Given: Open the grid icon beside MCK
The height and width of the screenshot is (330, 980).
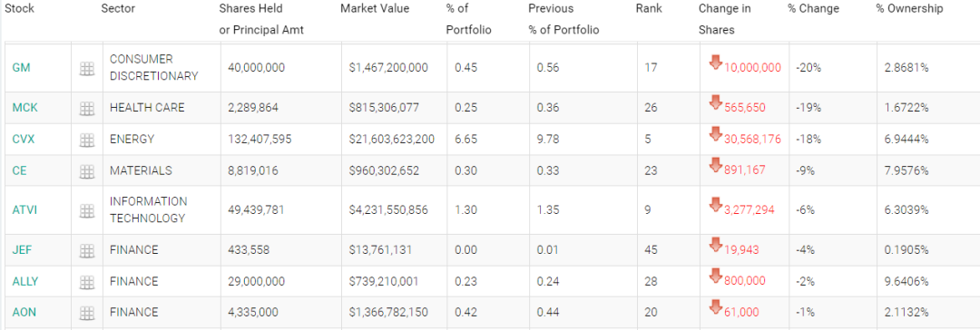Looking at the screenshot, I should click(87, 109).
